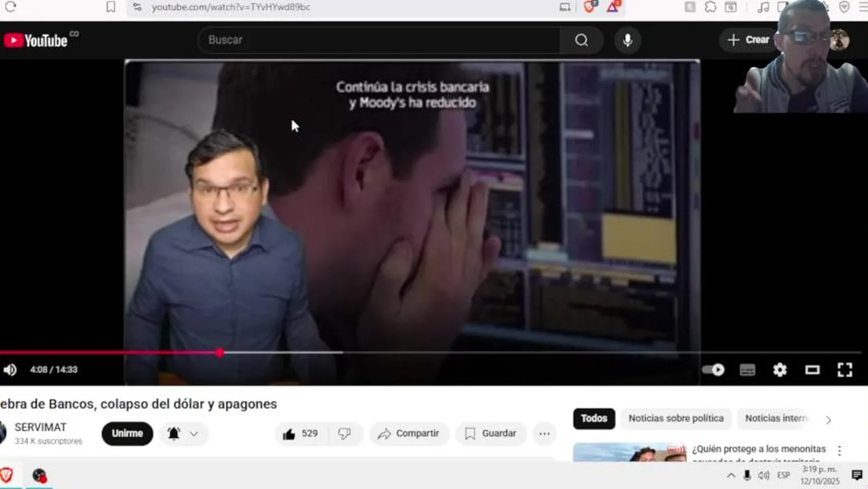Viewport: 868px width, 489px height.
Task: Reload the page with the browser refresh icon
Action: click(x=11, y=7)
